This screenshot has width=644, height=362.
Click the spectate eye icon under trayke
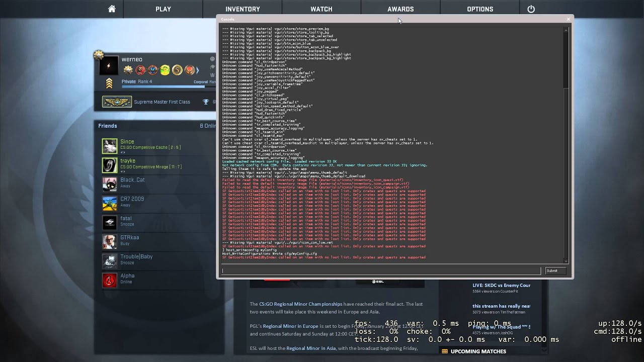pos(123,171)
